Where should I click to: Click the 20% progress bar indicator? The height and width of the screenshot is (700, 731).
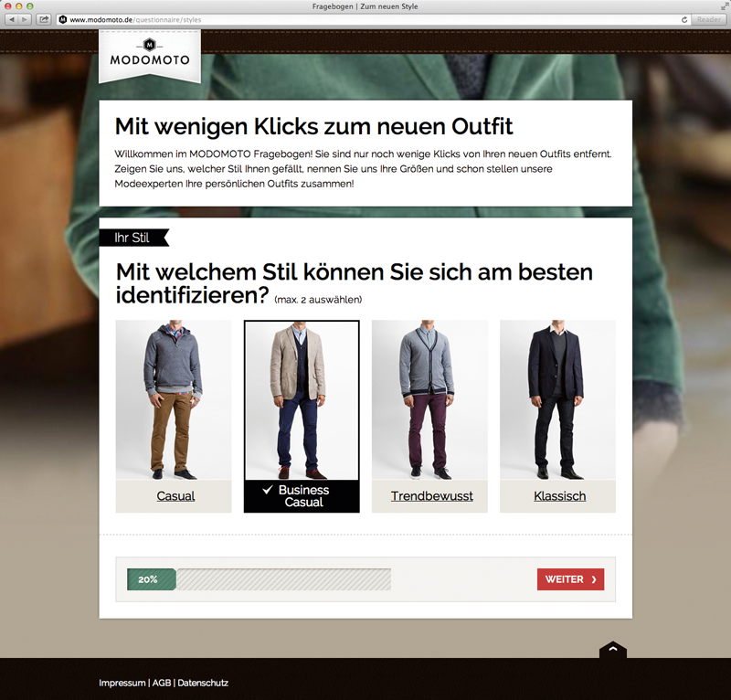pos(152,579)
